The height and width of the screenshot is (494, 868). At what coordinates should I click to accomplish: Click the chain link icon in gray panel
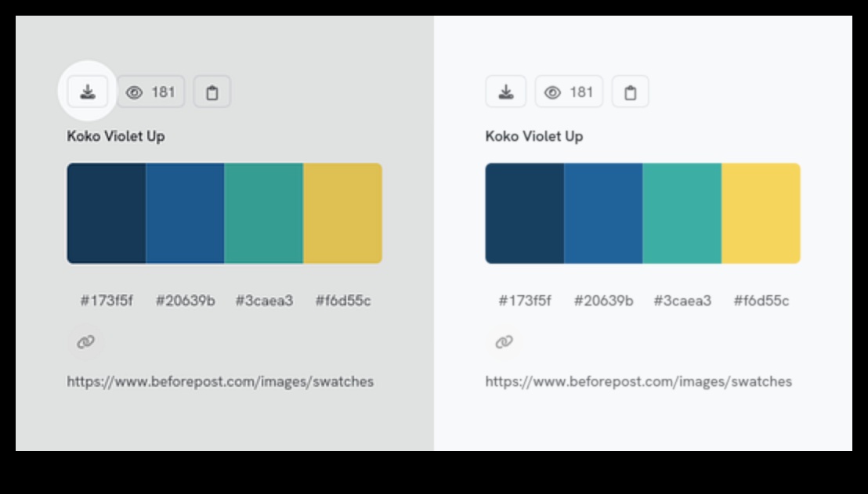85,342
